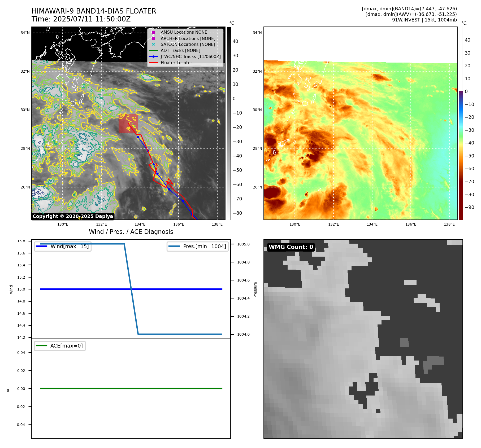Click the −80 tick on the grayscale colorbar
The height and width of the screenshot is (448, 481).
(237, 213)
